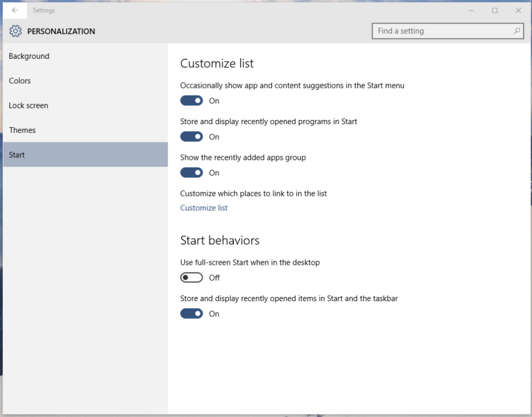Turn off app and content suggestions toggle
Image resolution: width=532 pixels, height=417 pixels.
pos(192,101)
